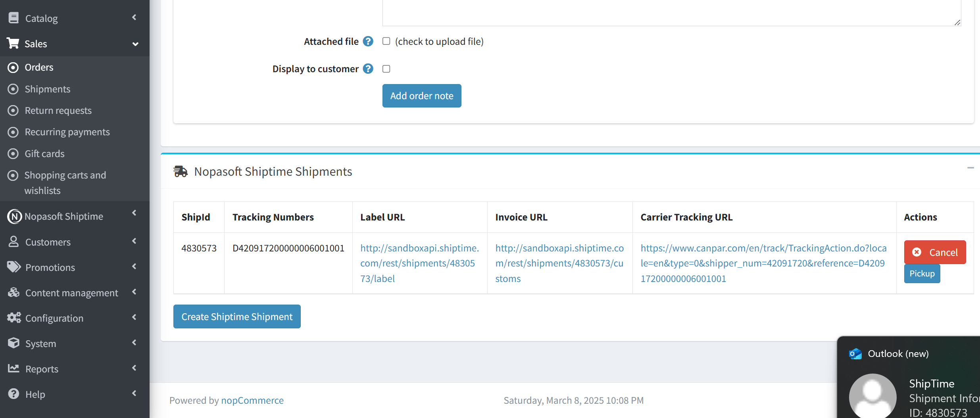
Task: Click the Configuration gears icon
Action: pyautogui.click(x=14, y=318)
